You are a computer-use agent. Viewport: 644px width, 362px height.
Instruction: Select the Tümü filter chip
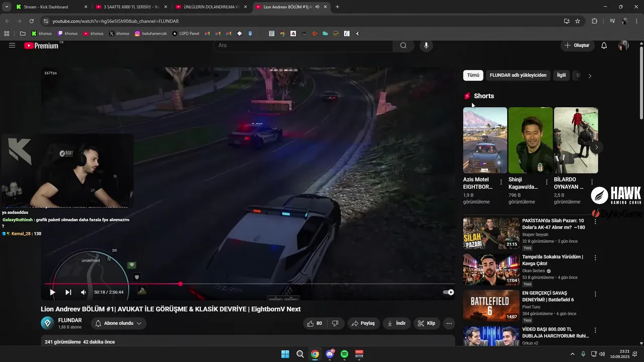coord(473,75)
